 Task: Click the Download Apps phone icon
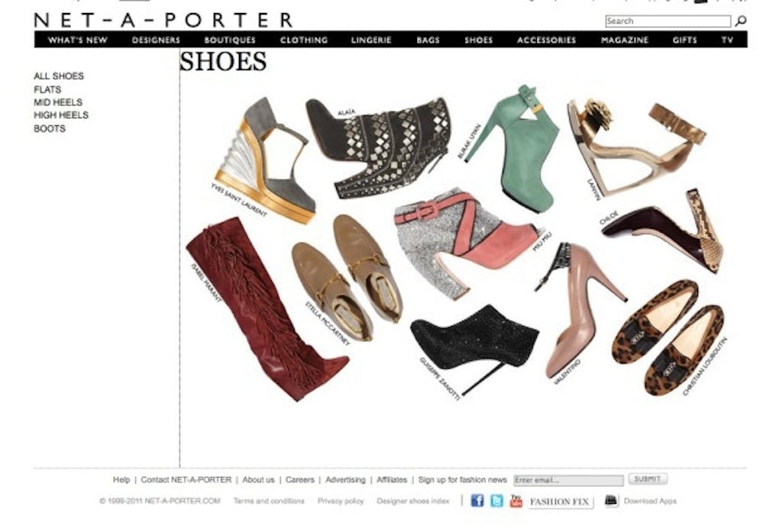pyautogui.click(x=611, y=501)
